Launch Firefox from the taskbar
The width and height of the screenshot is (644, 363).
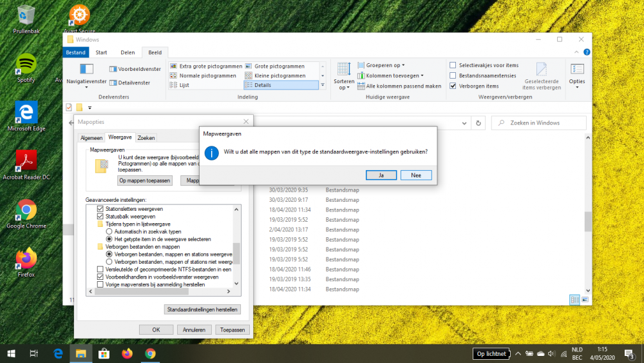[127, 353]
